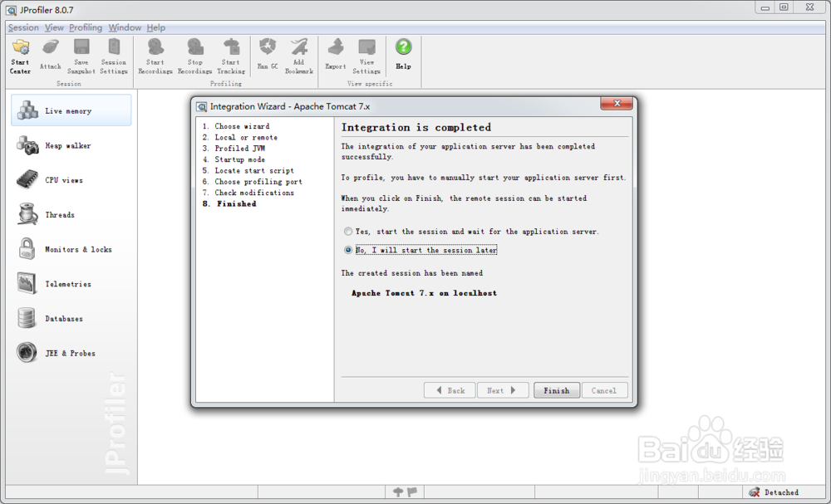Click wizard step '7. Check modifications'
Viewport: 831px width, 504px height.
[248, 193]
